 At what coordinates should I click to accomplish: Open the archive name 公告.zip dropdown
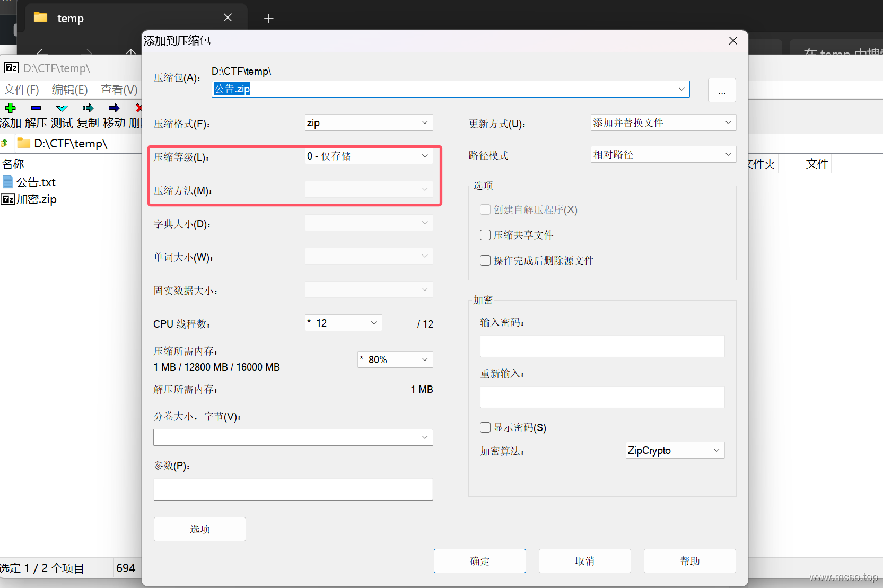[x=681, y=89]
